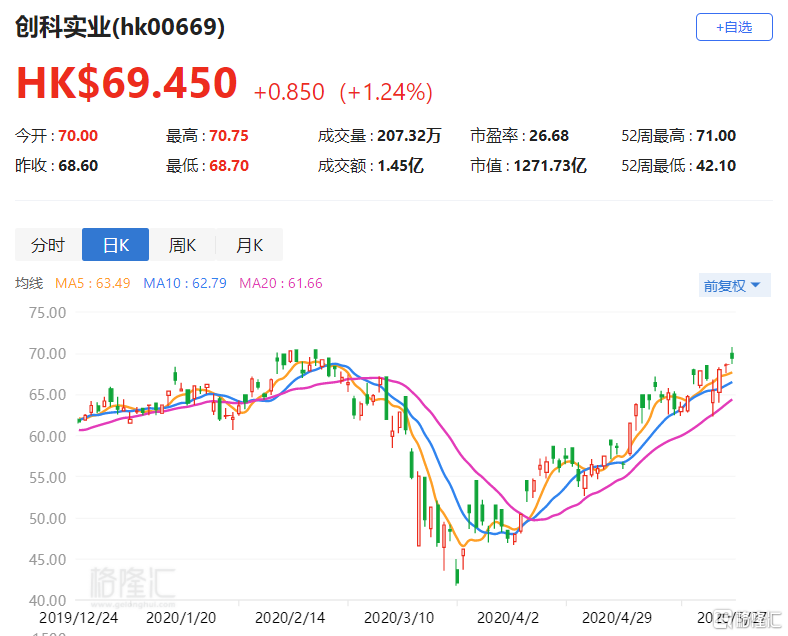The width and height of the screenshot is (788, 636).
Task: Open the 月K monthly chart tab
Action: [x=250, y=245]
